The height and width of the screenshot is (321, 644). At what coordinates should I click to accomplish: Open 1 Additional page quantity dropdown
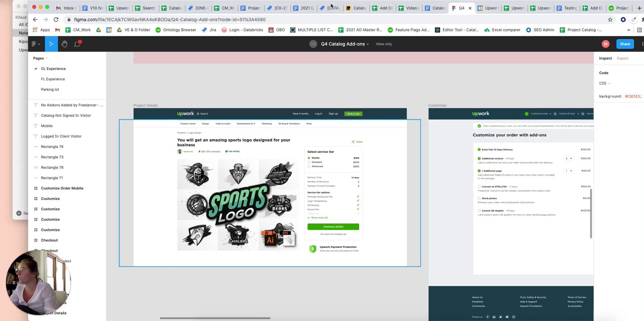tap(569, 171)
